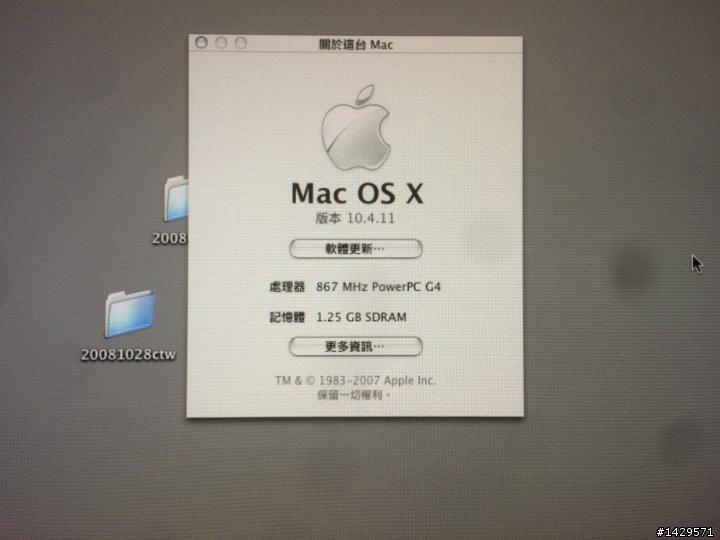
Task: Click the 版本 10.4.11 version text
Action: click(x=355, y=218)
